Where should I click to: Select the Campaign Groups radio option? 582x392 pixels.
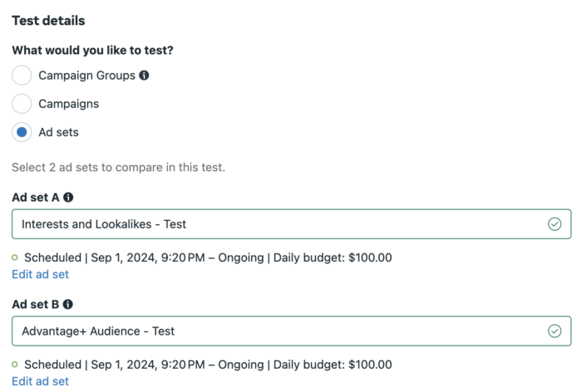(22, 76)
